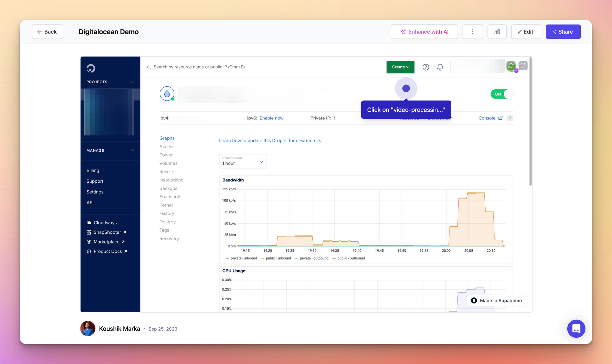Screen dimensions: 612x364
Task: Open the Destroy tab
Action: [167, 222]
